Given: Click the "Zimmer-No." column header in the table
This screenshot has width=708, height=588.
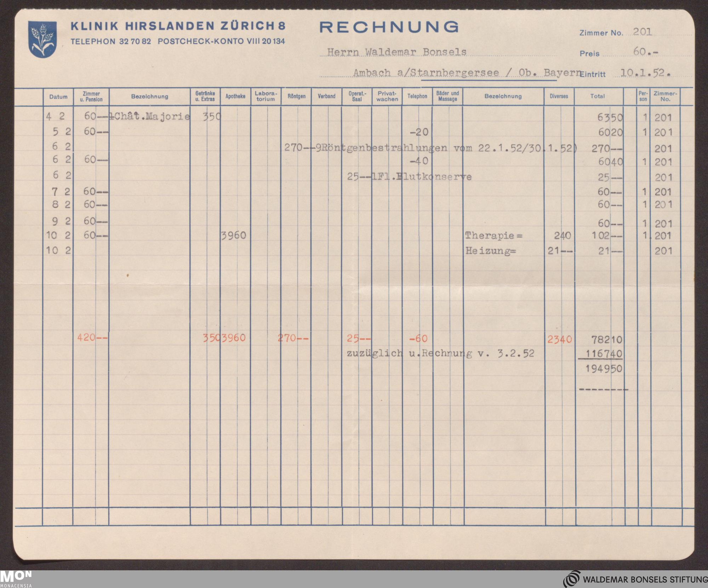Looking at the screenshot, I should (665, 96).
